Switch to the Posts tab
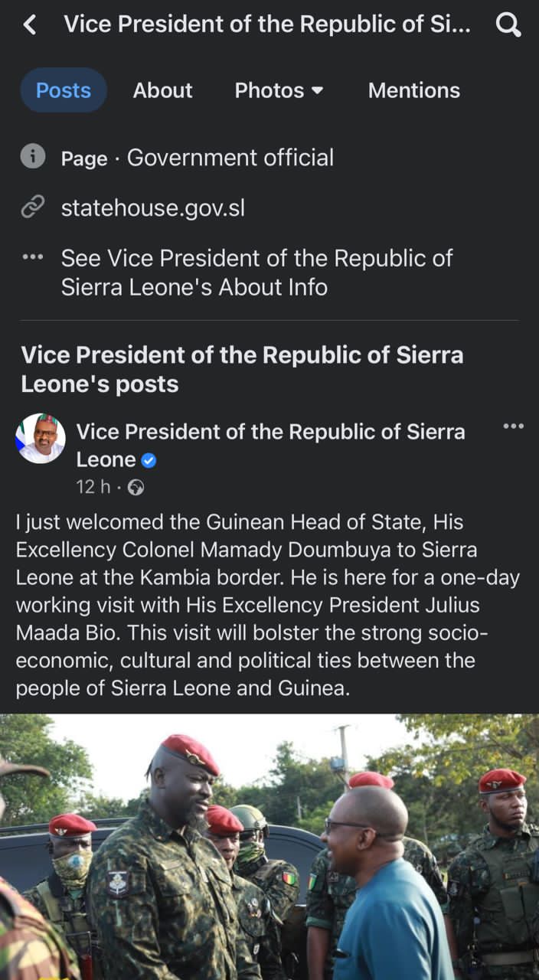The height and width of the screenshot is (980, 539). tap(64, 90)
